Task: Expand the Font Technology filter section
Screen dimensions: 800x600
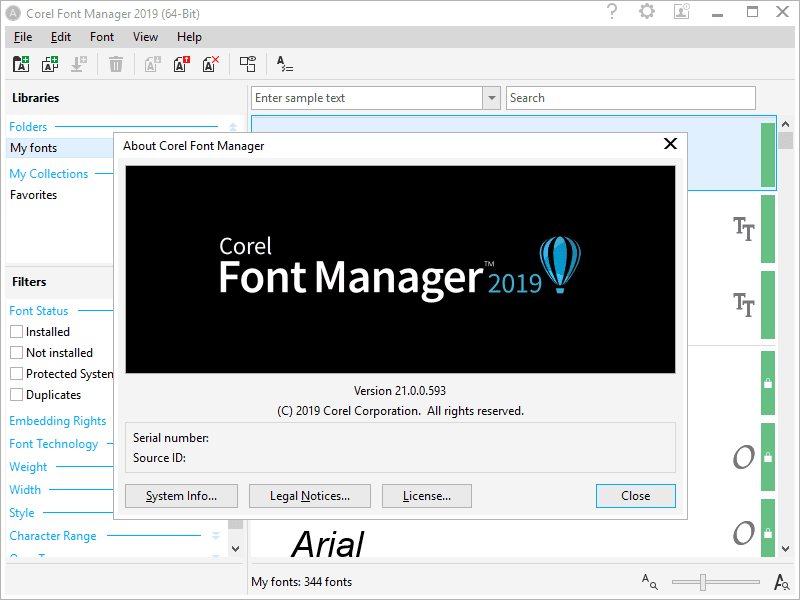Action: click(54, 444)
